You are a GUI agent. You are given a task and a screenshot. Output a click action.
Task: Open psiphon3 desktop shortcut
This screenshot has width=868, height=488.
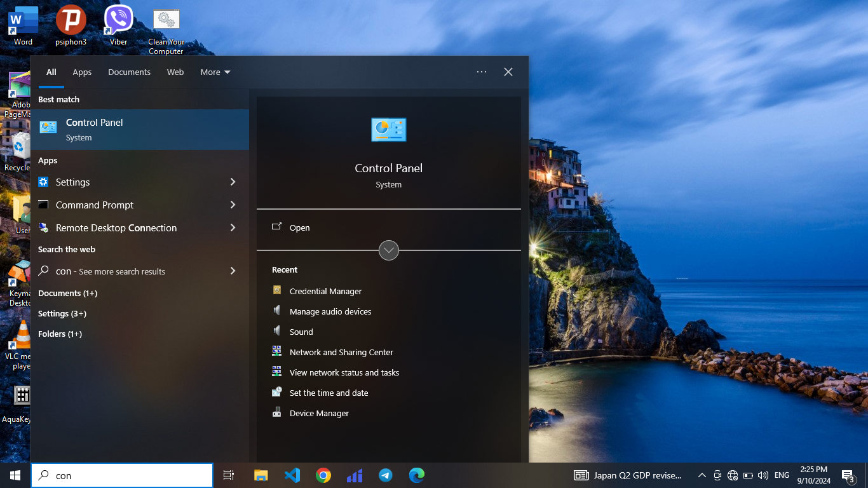click(71, 26)
